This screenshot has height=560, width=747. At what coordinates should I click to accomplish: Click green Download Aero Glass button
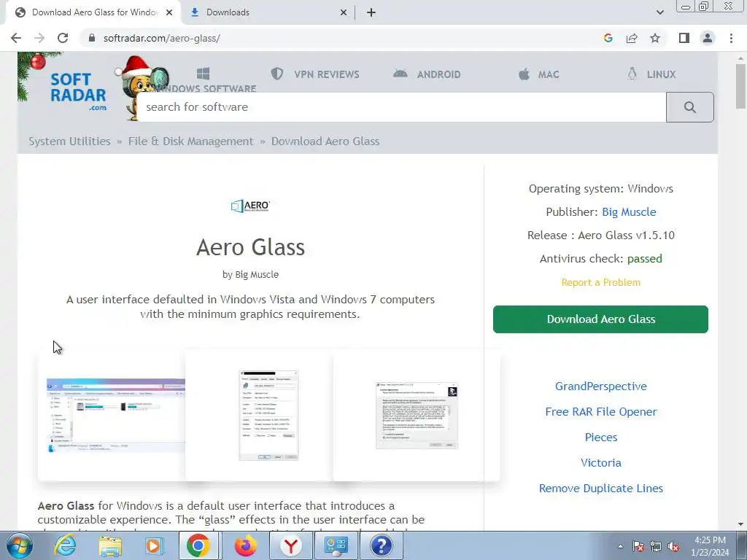coord(600,319)
